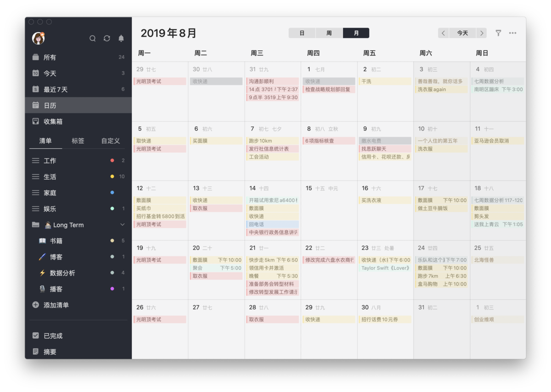Open the 数据分析 list
Viewport: 551px width, 392px height.
click(79, 273)
